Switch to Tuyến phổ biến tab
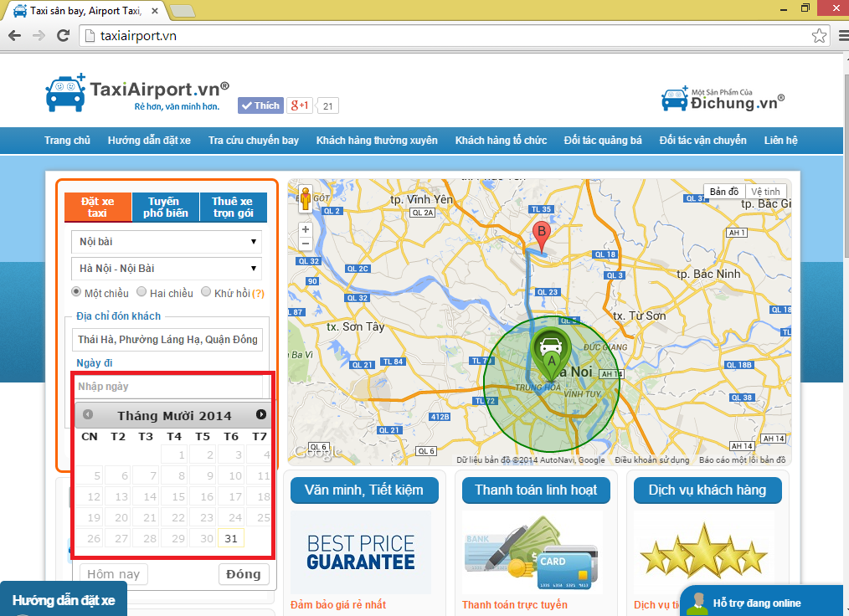The width and height of the screenshot is (849, 616). [164, 207]
